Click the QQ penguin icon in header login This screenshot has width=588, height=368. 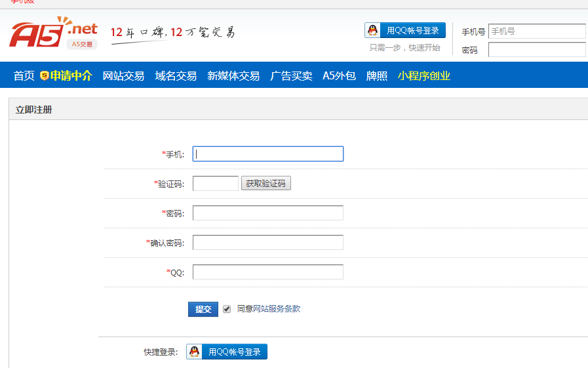[x=373, y=30]
